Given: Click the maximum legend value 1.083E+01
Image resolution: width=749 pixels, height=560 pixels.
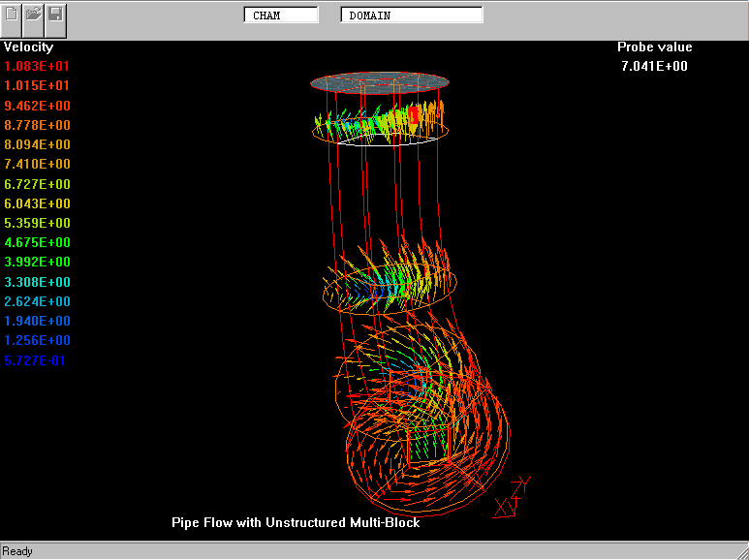Looking at the screenshot, I should [37, 66].
